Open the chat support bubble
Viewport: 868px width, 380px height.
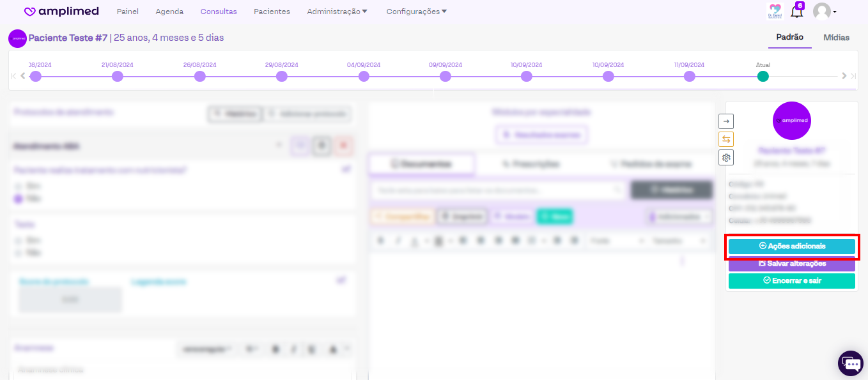(x=850, y=363)
